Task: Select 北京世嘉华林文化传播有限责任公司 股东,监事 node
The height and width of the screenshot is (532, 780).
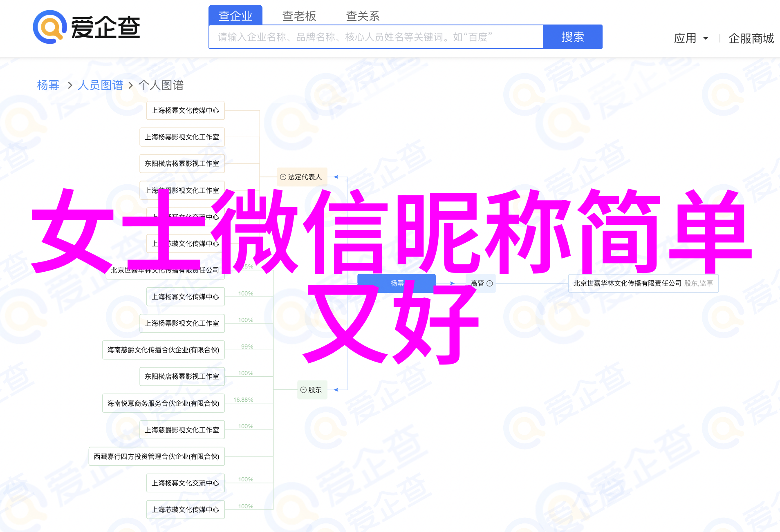Action: (643, 283)
